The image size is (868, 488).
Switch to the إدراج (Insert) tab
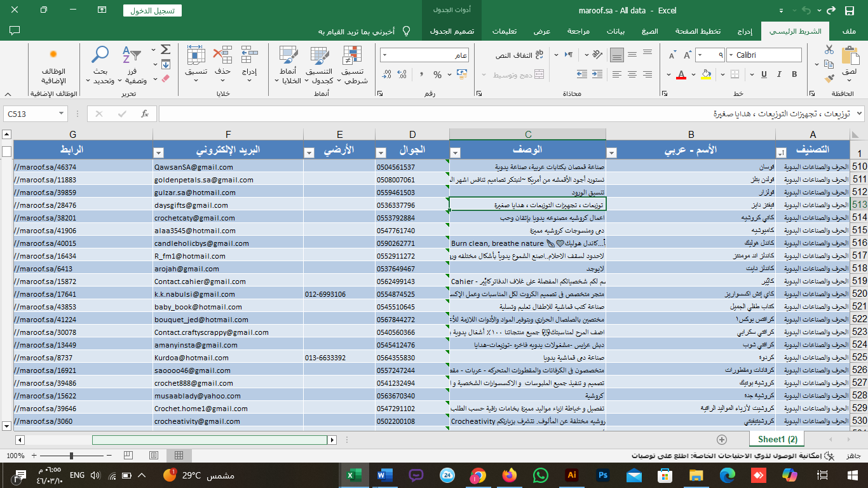(745, 31)
